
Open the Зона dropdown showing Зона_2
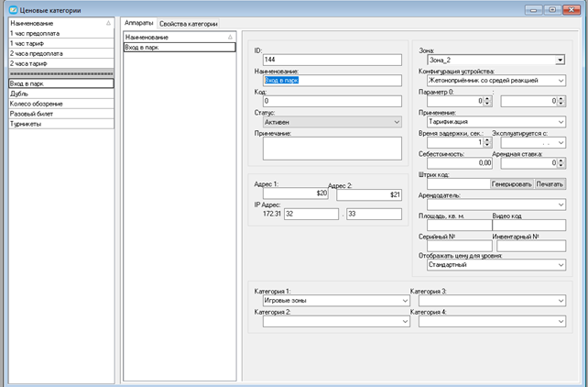point(496,60)
